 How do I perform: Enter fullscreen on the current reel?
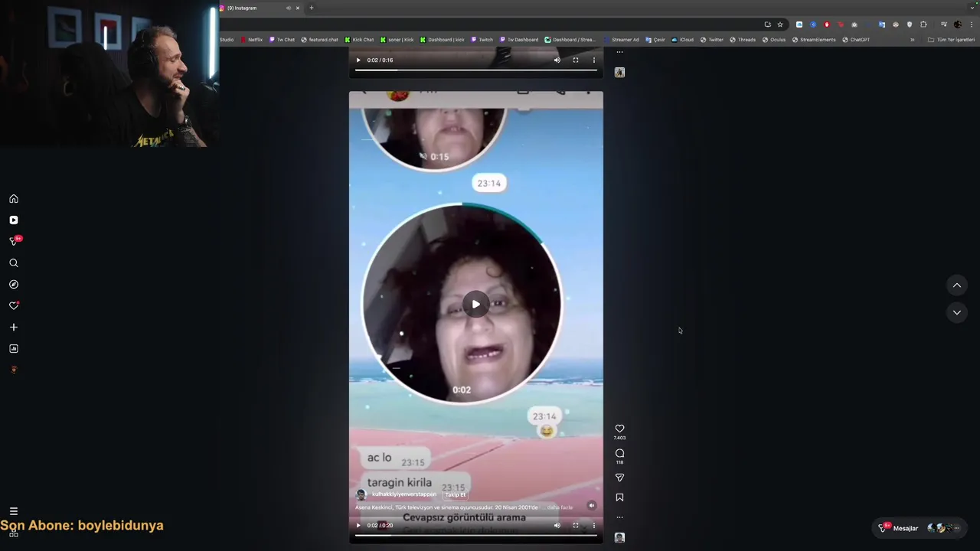tap(576, 526)
